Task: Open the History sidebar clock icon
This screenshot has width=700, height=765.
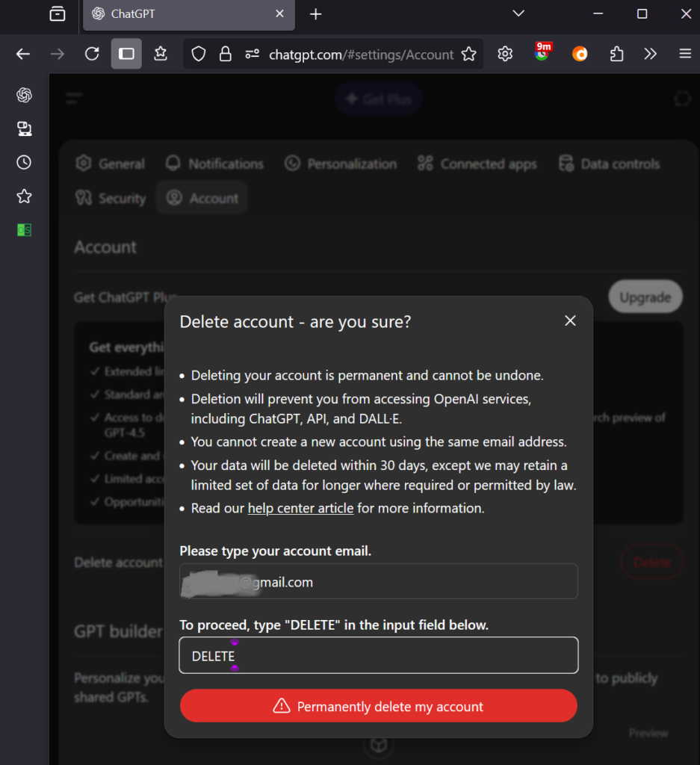Action: point(24,162)
